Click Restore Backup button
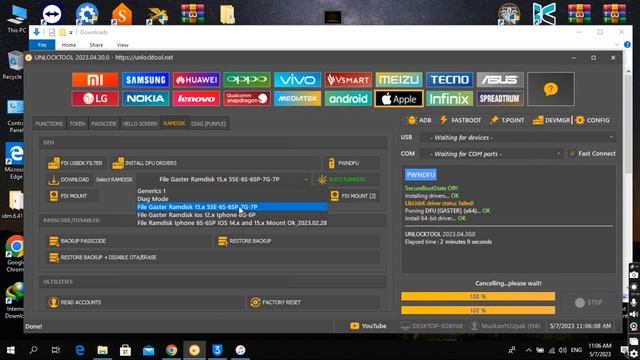 point(298,241)
